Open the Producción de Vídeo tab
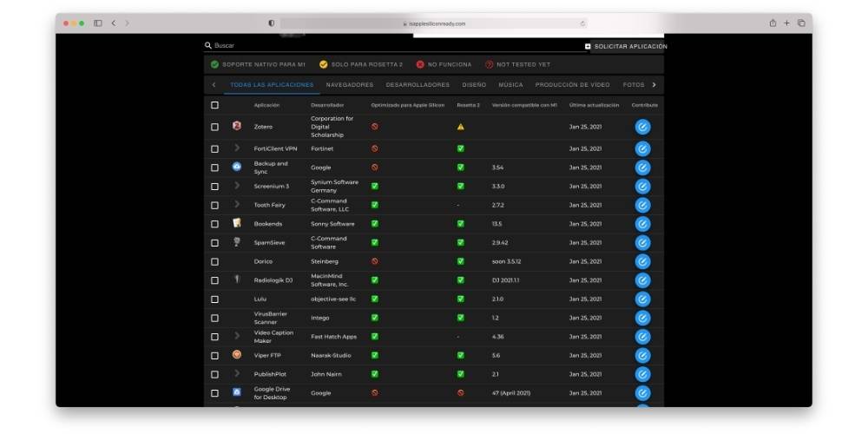Viewport: 868px width, 434px height. click(572, 85)
